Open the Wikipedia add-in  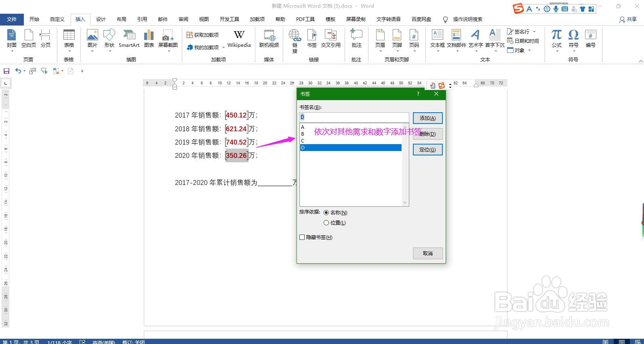(239, 39)
